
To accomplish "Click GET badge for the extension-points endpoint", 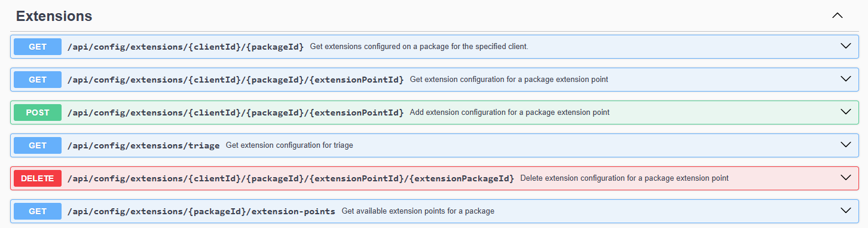I will pyautogui.click(x=38, y=211).
